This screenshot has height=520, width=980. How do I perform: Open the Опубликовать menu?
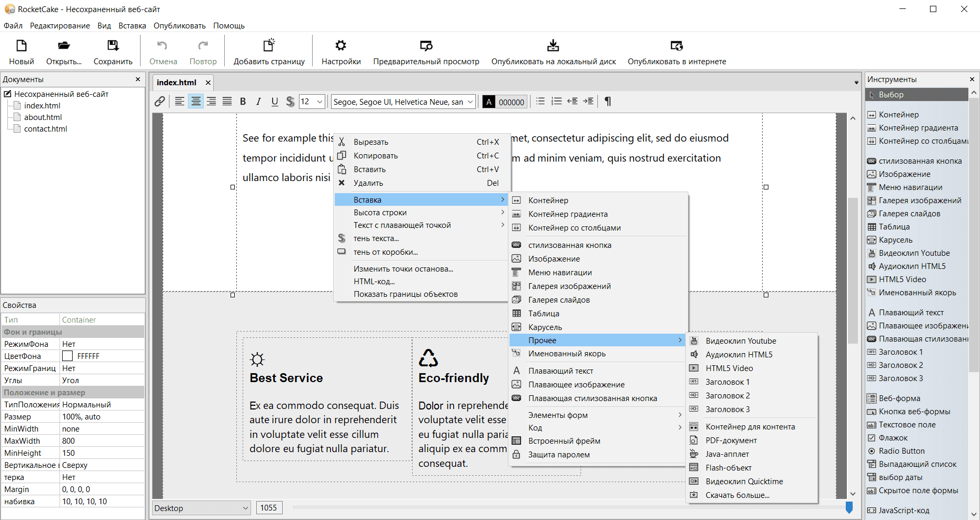coord(179,26)
